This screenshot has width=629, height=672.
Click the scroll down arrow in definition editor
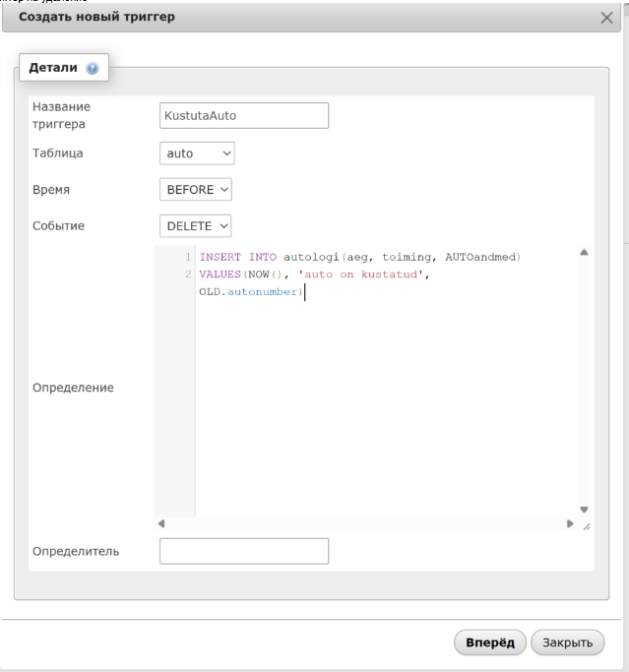583,510
